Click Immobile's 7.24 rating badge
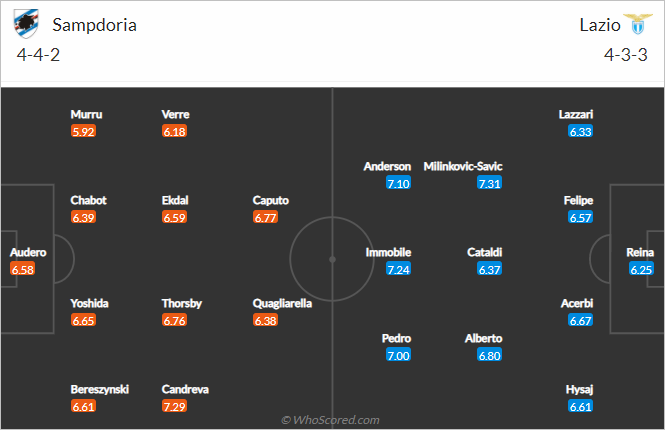The image size is (665, 430). point(398,270)
